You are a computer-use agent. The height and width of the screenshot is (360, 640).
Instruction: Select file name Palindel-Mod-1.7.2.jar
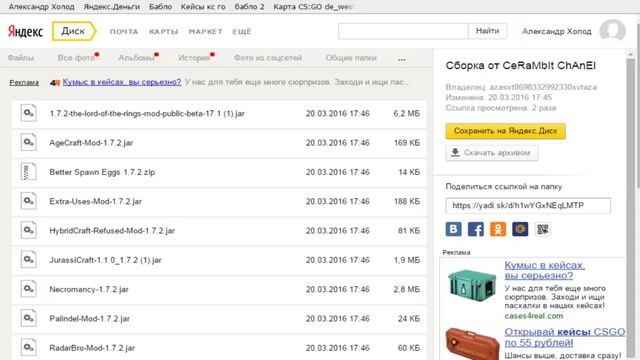pos(89,319)
